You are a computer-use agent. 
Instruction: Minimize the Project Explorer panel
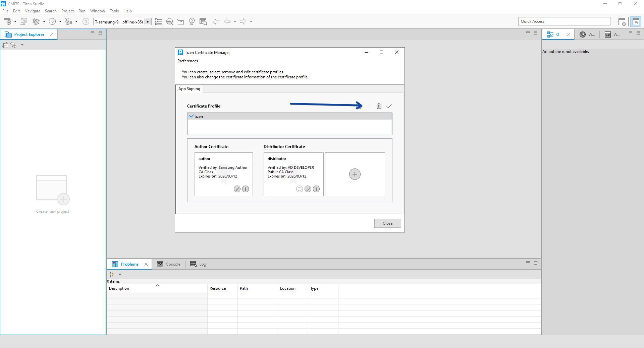[x=93, y=33]
